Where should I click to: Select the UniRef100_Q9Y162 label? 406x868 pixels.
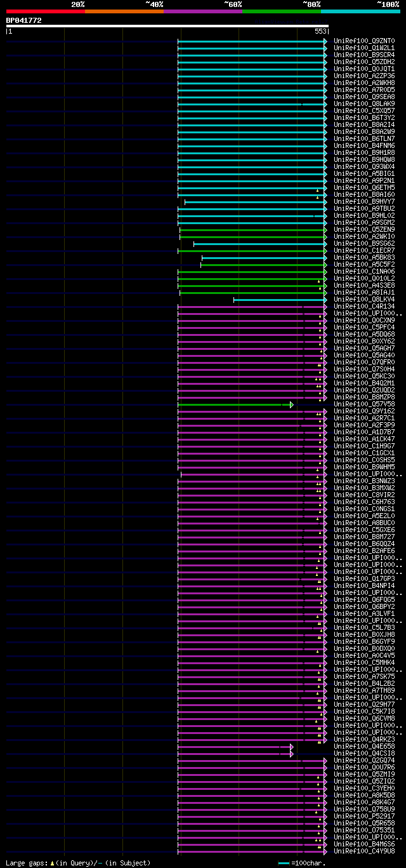click(x=364, y=411)
